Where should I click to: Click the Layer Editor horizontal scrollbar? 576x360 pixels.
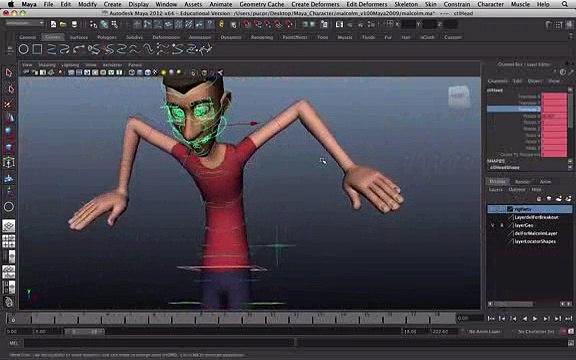click(514, 304)
